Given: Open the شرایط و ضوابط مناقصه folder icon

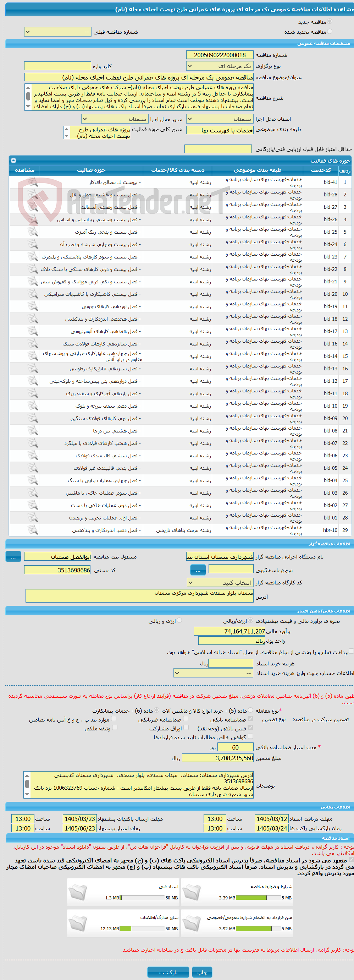Looking at the screenshot, I should [x=192, y=892].
